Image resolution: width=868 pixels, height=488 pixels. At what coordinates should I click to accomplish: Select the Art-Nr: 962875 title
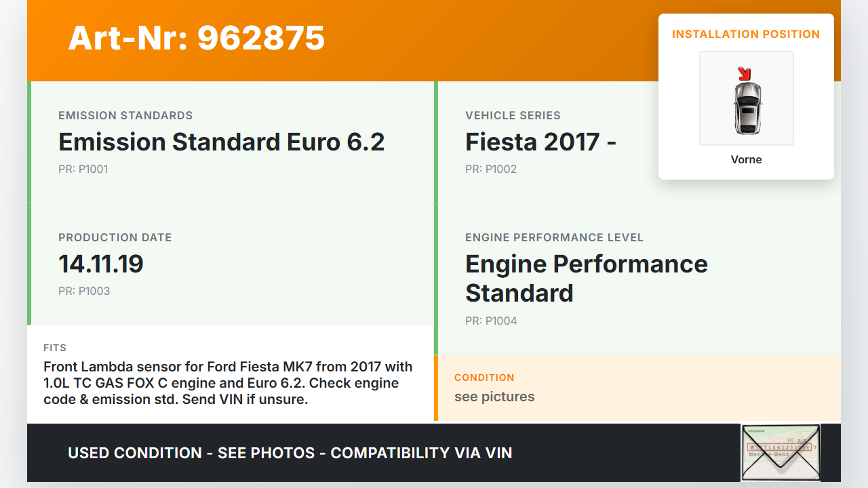(197, 38)
